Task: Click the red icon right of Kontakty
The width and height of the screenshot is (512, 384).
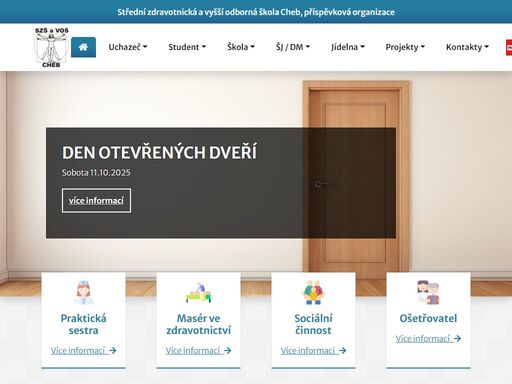Action: pyautogui.click(x=509, y=47)
